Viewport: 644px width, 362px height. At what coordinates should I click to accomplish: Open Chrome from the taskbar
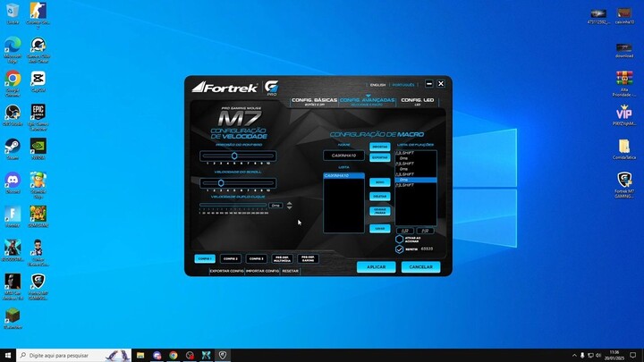click(x=174, y=356)
